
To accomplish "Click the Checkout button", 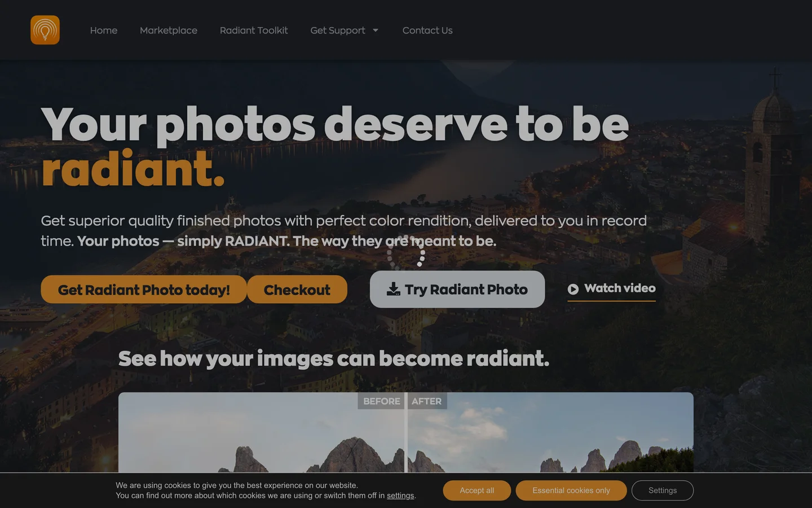I will point(297,290).
